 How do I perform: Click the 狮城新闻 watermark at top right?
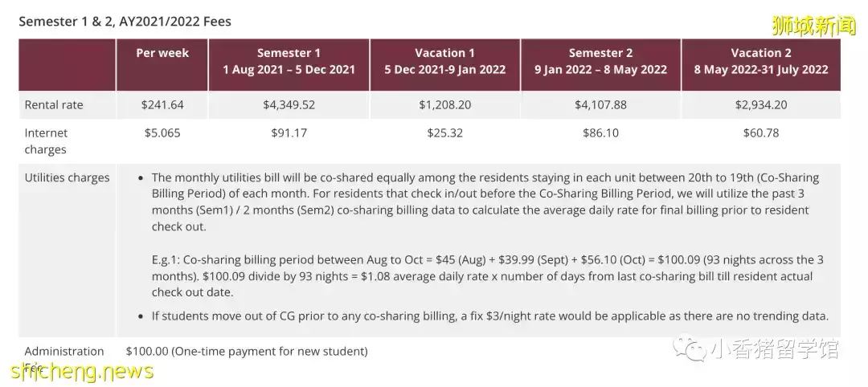[x=813, y=26]
